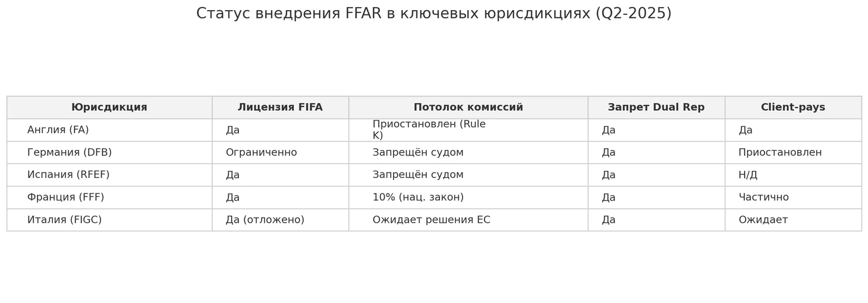Click the Да (отложено) cell
Image resolution: width=868 pixels, height=303 pixels.
tap(265, 220)
